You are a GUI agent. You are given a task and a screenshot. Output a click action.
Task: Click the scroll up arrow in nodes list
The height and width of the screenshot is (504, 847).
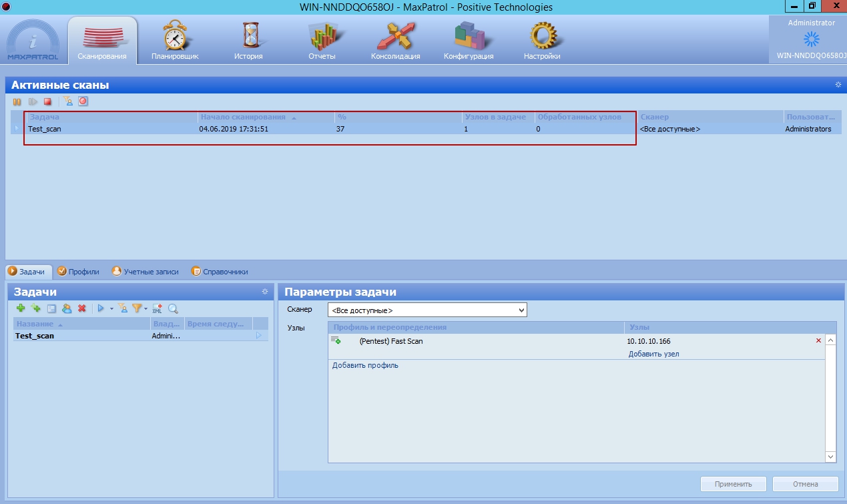click(x=831, y=340)
